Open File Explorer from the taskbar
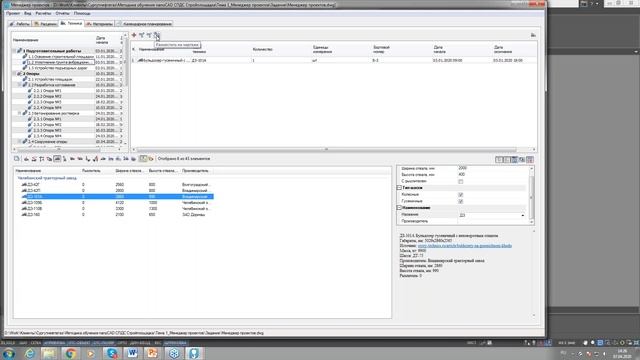This screenshot has height=360, width=640. click(x=49, y=353)
